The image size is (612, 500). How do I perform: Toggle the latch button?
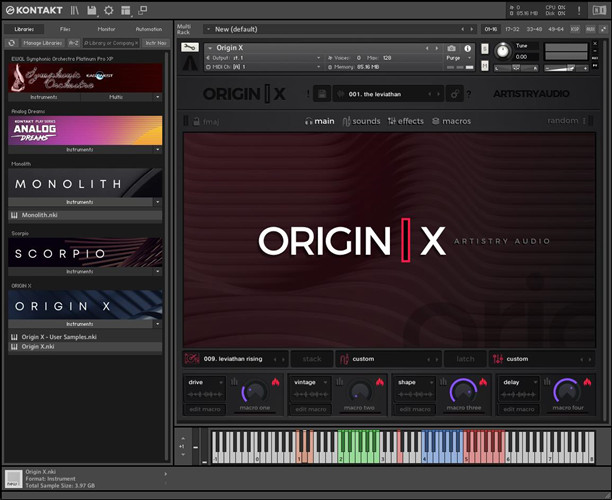tap(465, 358)
